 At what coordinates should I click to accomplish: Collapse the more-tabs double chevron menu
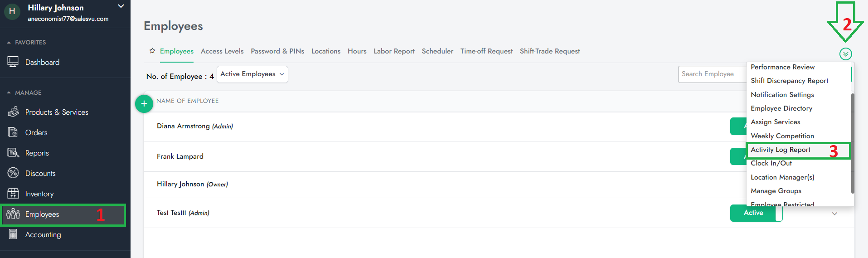845,54
